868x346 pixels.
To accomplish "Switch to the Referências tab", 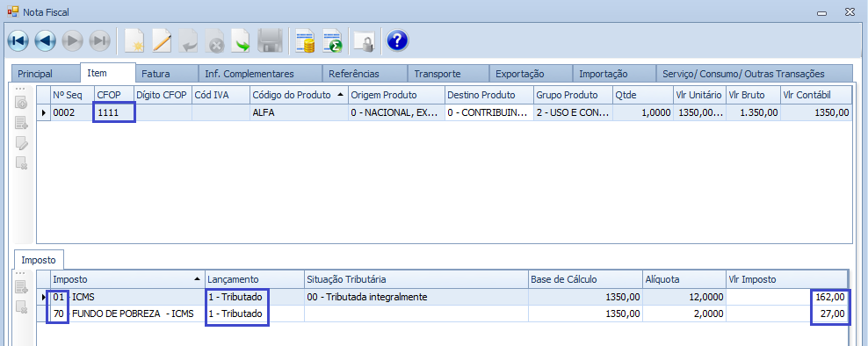I will [x=365, y=74].
